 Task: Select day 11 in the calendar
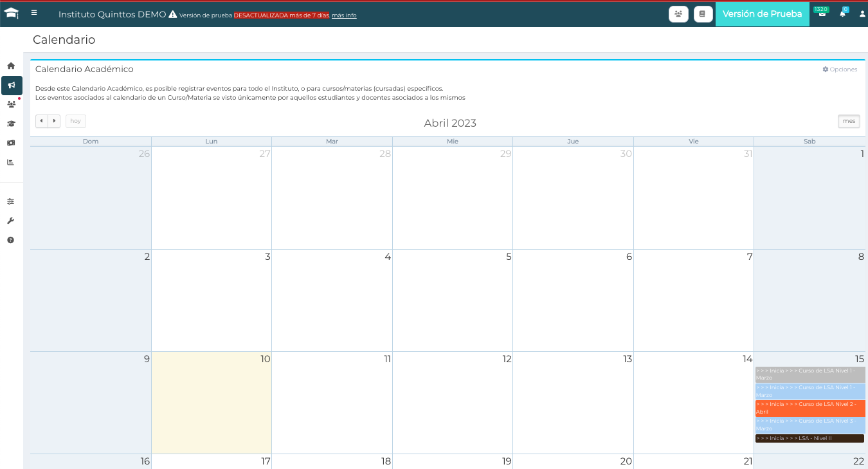[x=332, y=403]
